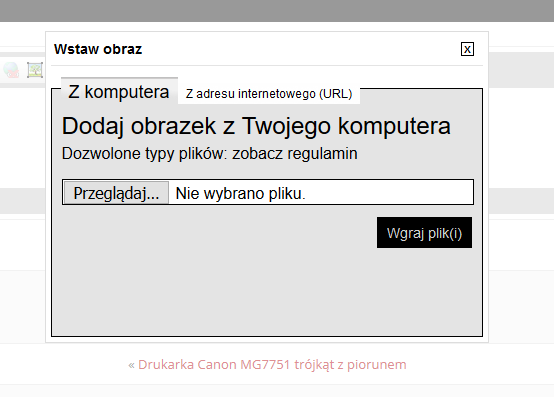
Task: Select the heading Dodaj obrazek z Twojego komputera
Action: pos(256,126)
